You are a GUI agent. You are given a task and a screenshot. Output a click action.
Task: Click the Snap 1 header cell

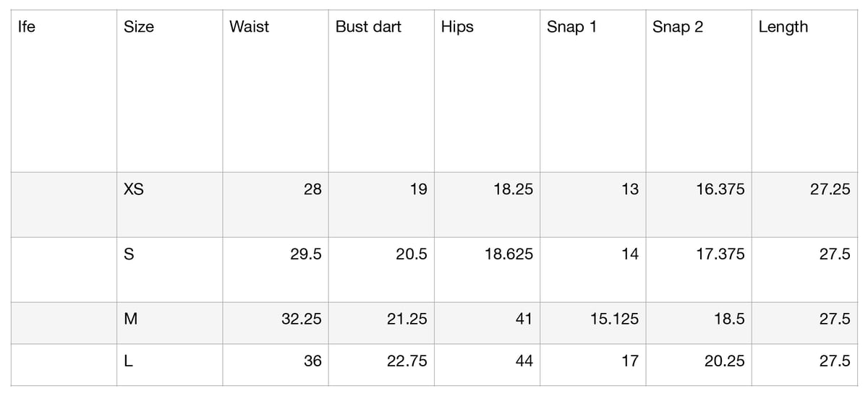tap(593, 91)
